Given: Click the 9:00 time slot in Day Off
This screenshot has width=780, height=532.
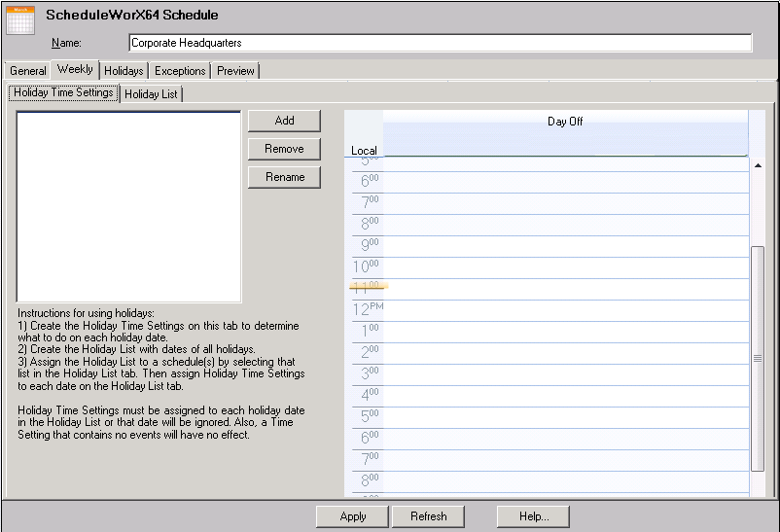Looking at the screenshot, I should [564, 246].
